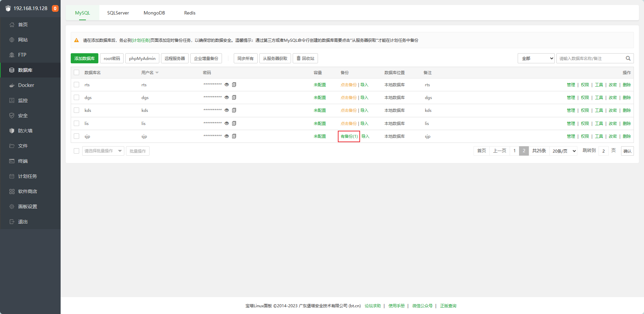Switch to the Redis tab
This screenshot has height=314, width=644.
tap(190, 13)
